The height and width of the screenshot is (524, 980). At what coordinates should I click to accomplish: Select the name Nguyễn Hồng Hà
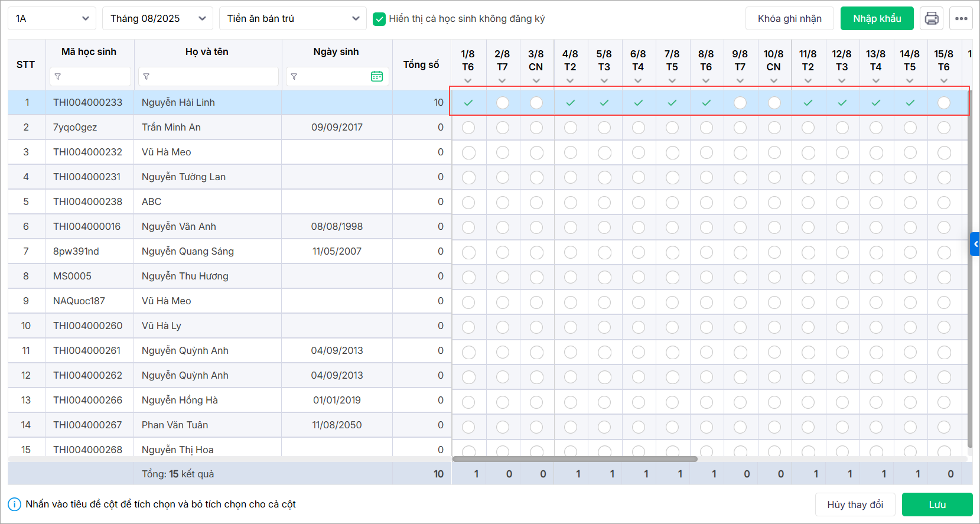coord(180,400)
